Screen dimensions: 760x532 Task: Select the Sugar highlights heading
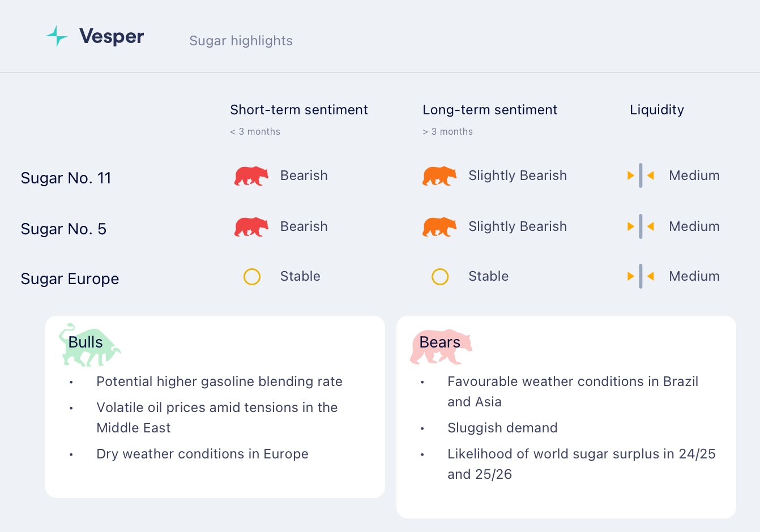coord(241,41)
